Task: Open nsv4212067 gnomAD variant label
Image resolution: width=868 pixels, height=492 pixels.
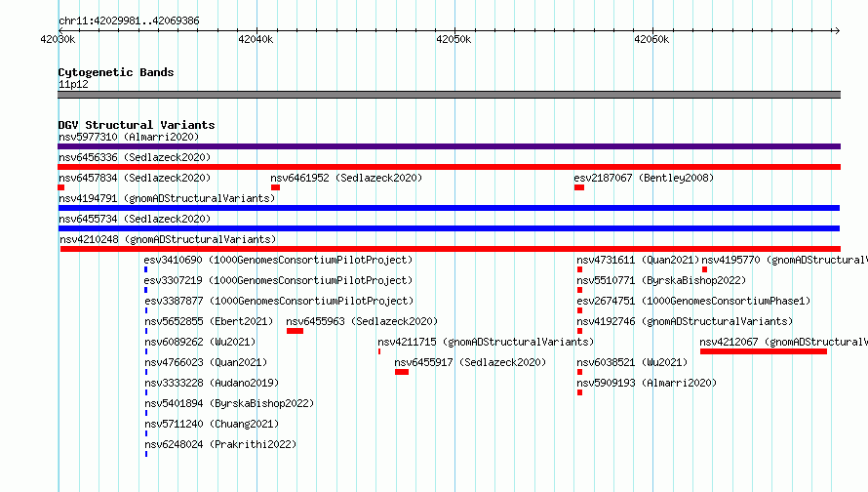Action: (x=783, y=342)
